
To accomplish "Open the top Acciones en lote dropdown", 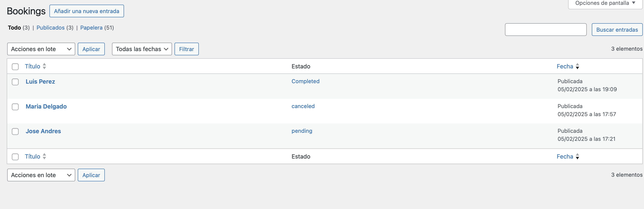I will tap(41, 49).
